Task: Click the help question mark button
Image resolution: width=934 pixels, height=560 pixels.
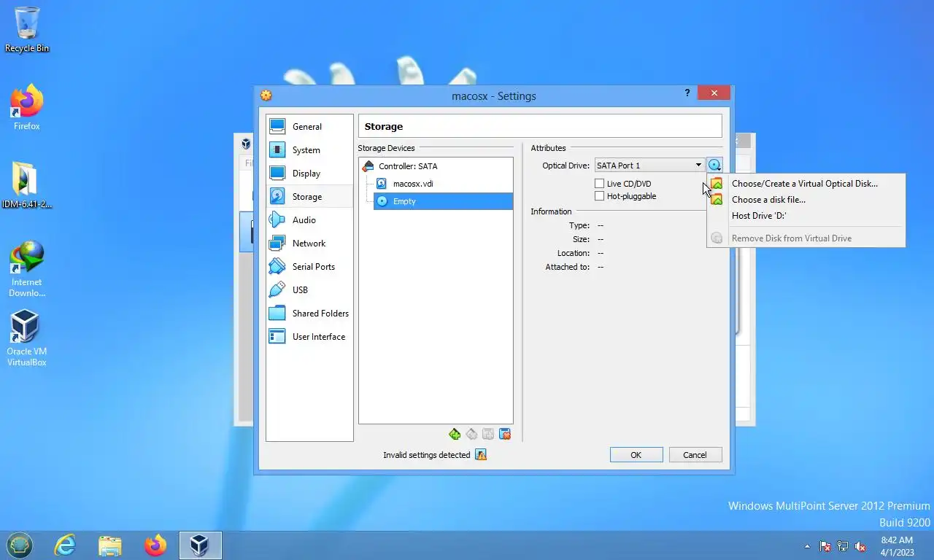Action: pos(687,93)
